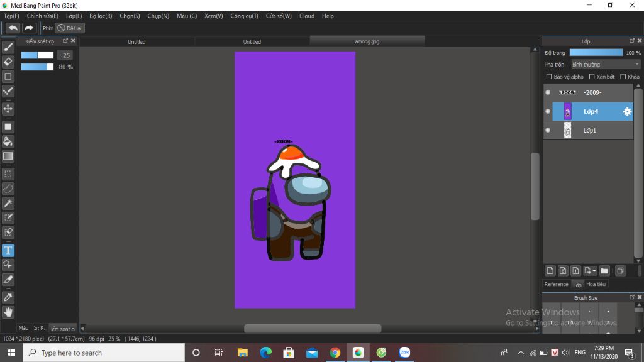Toggle the Xén bớt checkbox

[591, 77]
